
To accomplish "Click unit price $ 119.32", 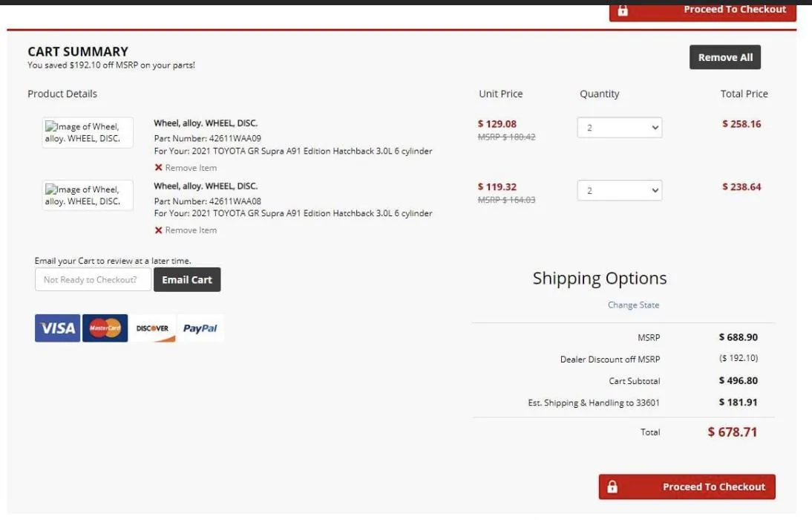I will click(x=497, y=186).
